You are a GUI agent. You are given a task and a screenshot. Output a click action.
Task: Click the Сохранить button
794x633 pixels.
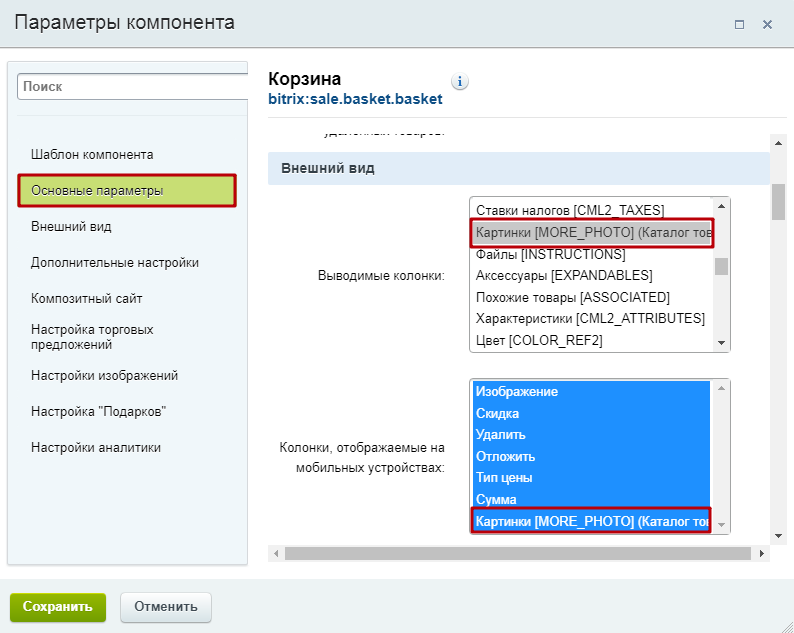click(x=58, y=606)
